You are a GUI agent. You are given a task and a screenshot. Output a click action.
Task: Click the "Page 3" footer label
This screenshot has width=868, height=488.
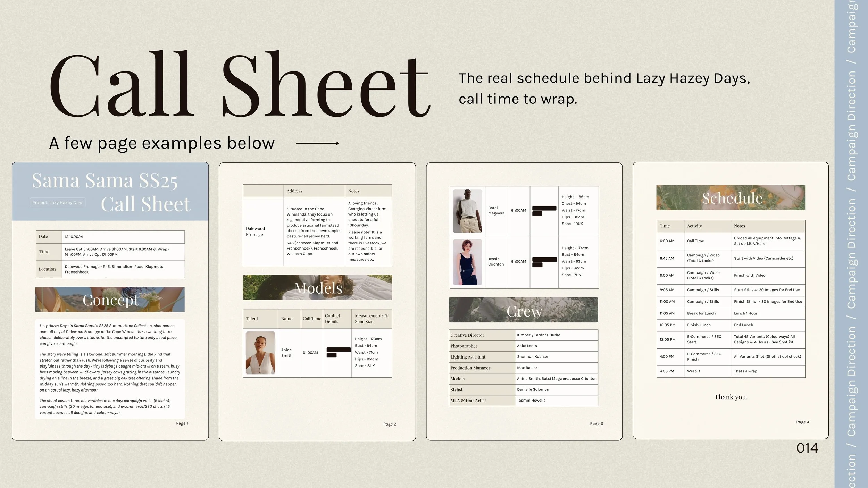596,424
